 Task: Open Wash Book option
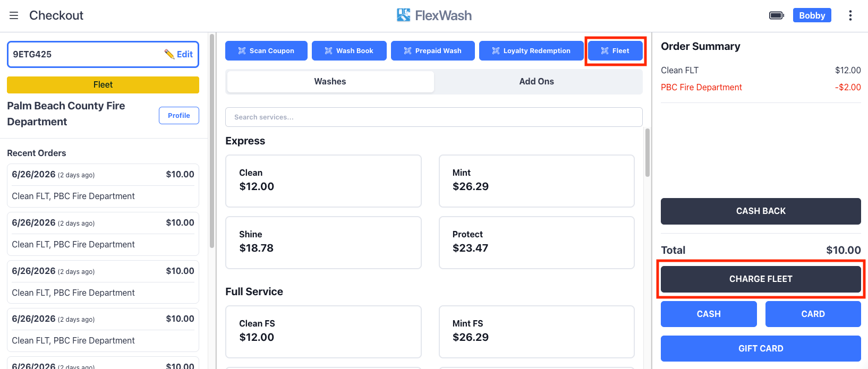[349, 51]
